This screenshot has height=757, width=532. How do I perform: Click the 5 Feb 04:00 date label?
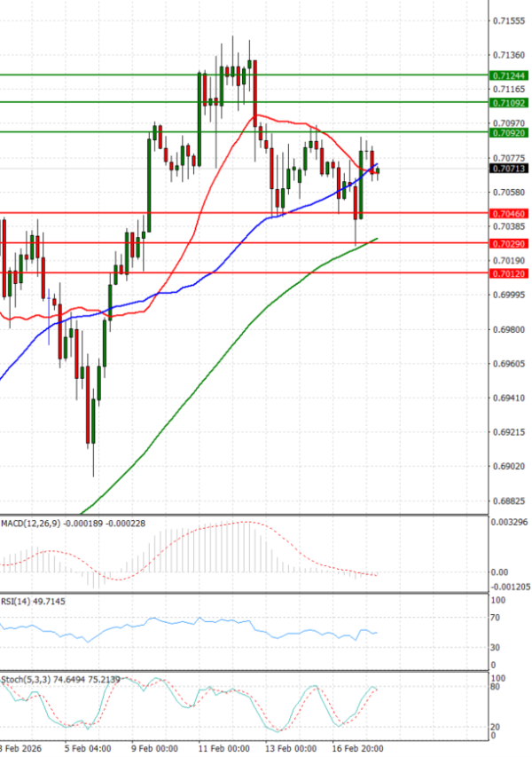point(87,748)
